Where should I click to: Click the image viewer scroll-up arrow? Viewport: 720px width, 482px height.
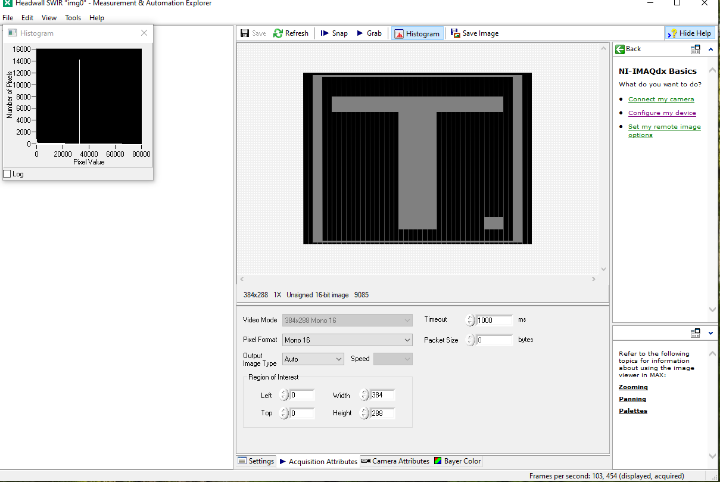pyautogui.click(x=603, y=48)
